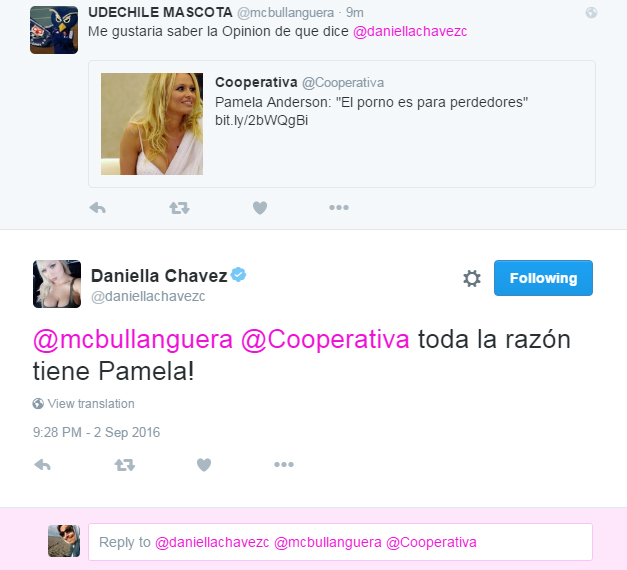This screenshot has width=627, height=570.
Task: Open more options on Daniella Chavez's tweet
Action: tap(284, 464)
